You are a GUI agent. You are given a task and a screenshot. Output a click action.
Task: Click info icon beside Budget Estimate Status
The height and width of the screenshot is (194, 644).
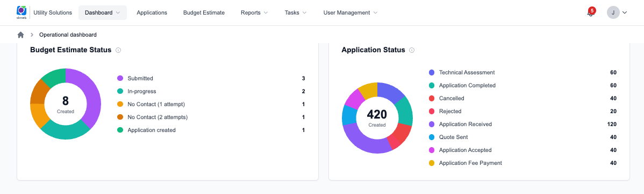click(118, 50)
